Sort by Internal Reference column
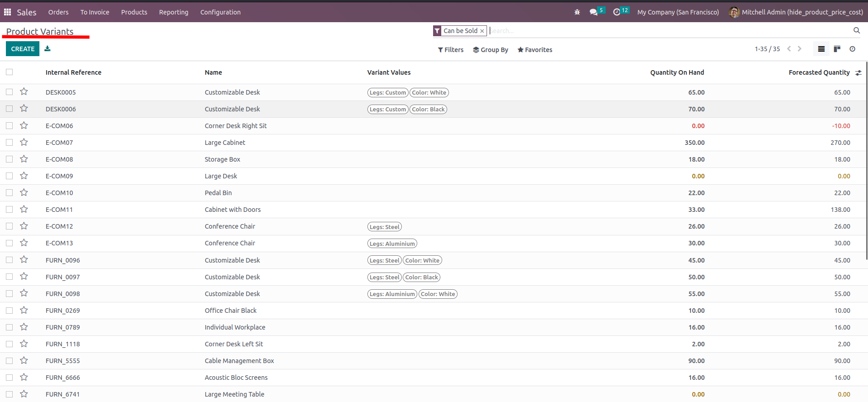 (x=73, y=72)
